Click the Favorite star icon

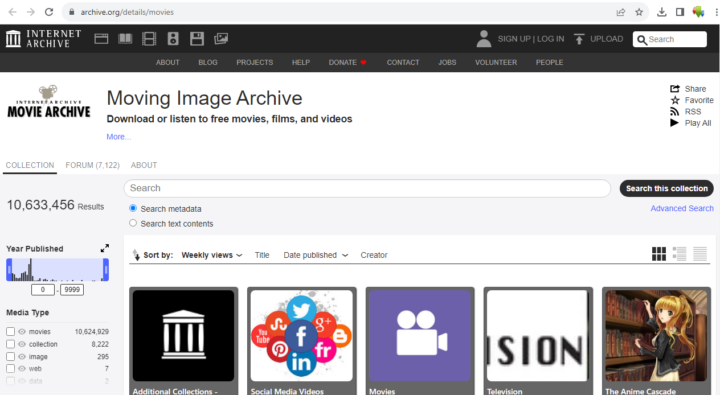click(x=675, y=100)
